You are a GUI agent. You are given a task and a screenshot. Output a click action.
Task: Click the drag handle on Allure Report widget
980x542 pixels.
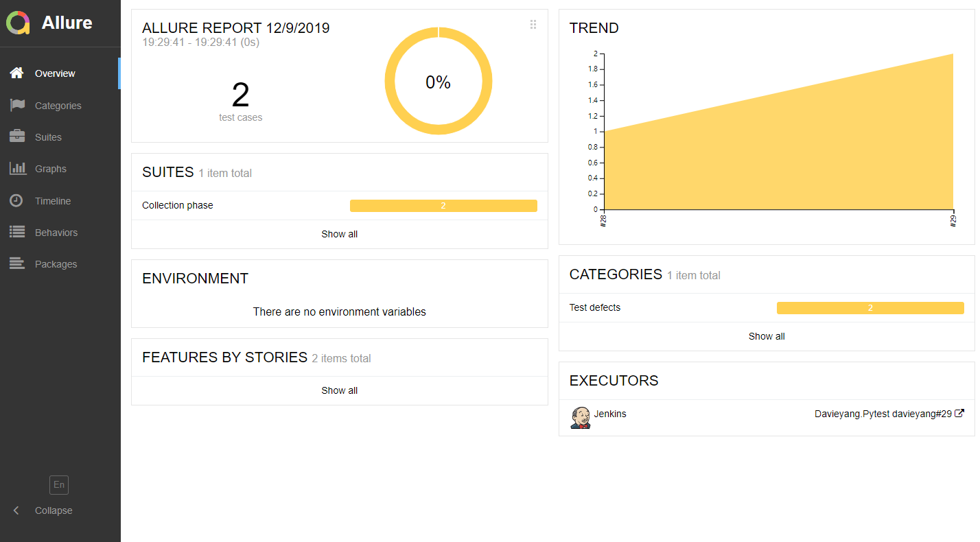pos(533,25)
